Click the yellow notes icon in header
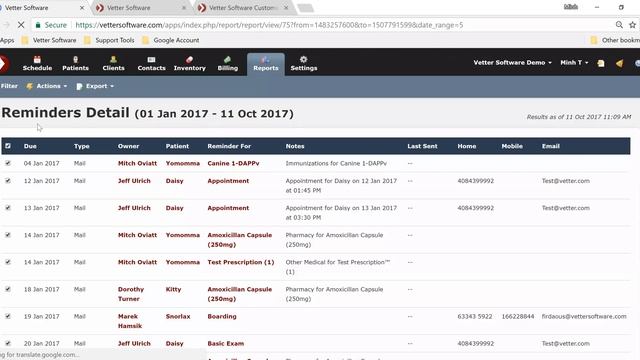Viewport: 640px width, 360px height. pos(601,63)
